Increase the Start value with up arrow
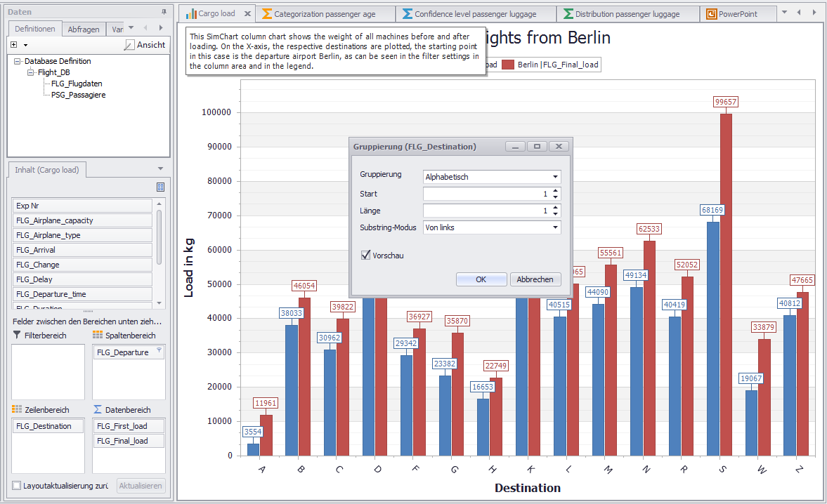827x504 pixels. [x=556, y=190]
